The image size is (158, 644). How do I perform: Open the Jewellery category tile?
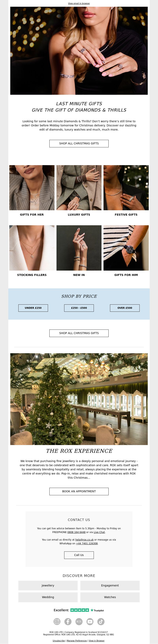click(x=48, y=585)
